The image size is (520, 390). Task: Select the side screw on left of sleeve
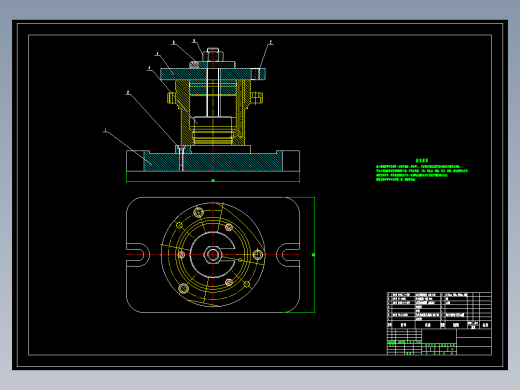tap(171, 98)
